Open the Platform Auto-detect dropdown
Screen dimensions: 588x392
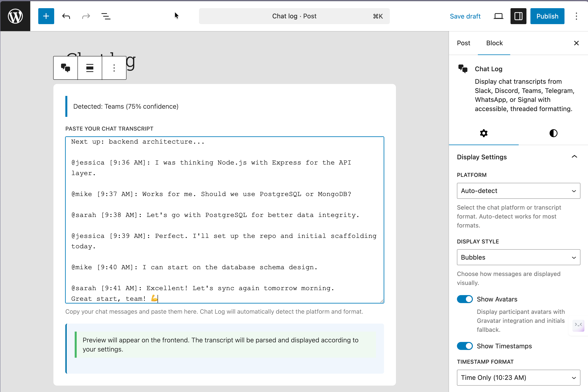pyautogui.click(x=518, y=191)
